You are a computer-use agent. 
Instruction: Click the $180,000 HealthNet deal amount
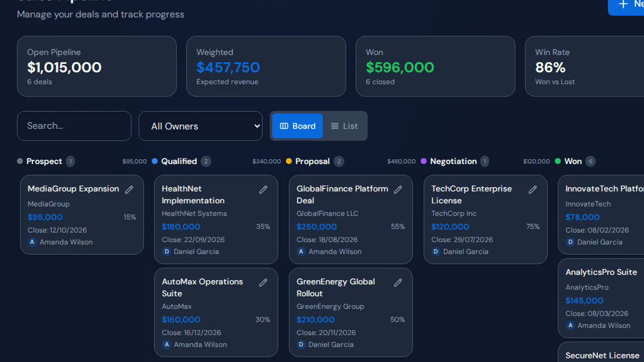tap(181, 227)
